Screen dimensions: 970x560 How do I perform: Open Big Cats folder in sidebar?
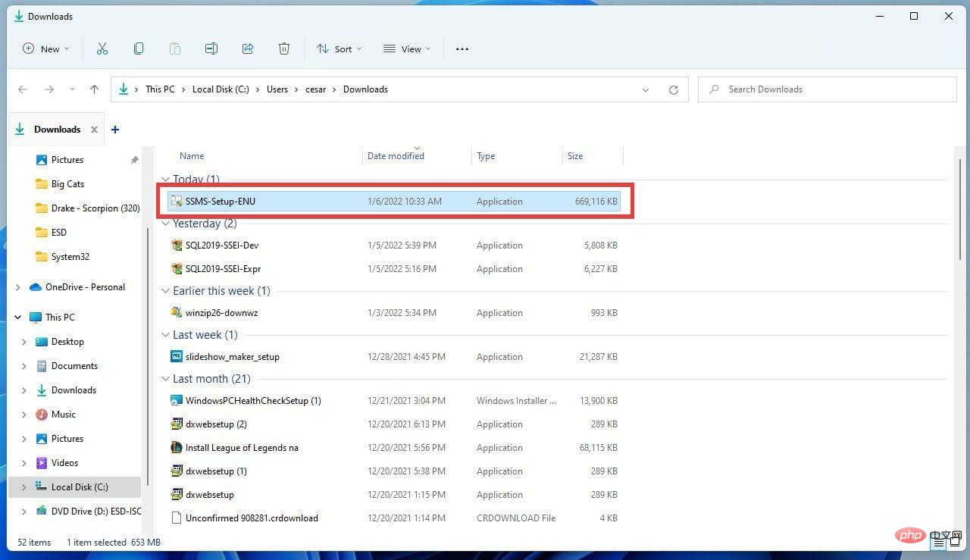(x=67, y=184)
